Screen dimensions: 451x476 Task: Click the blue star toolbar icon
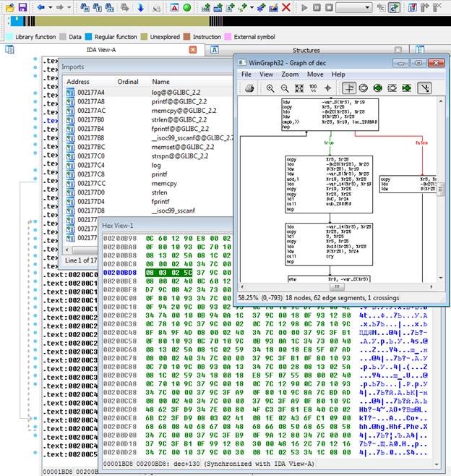(x=260, y=7)
